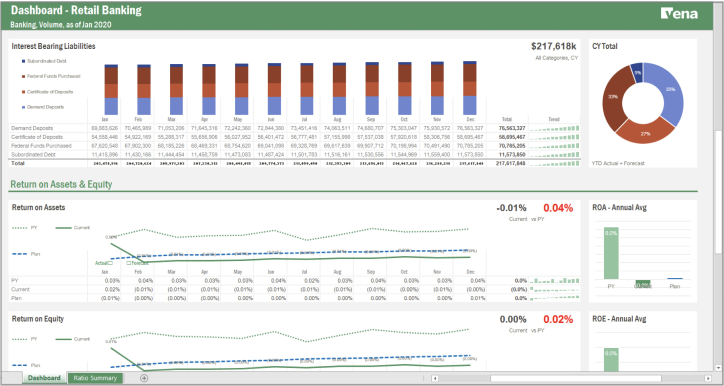This screenshot has width=724, height=386.
Task: Click the 'Banking, Volume, as of Jan 2020' subtitle
Action: [61, 25]
